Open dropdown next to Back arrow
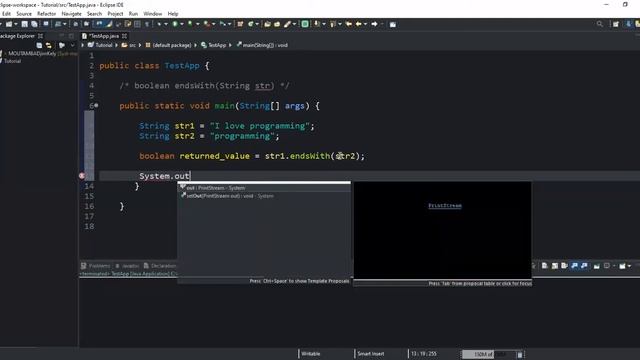Screen dimensions: 640x360 [365, 24]
